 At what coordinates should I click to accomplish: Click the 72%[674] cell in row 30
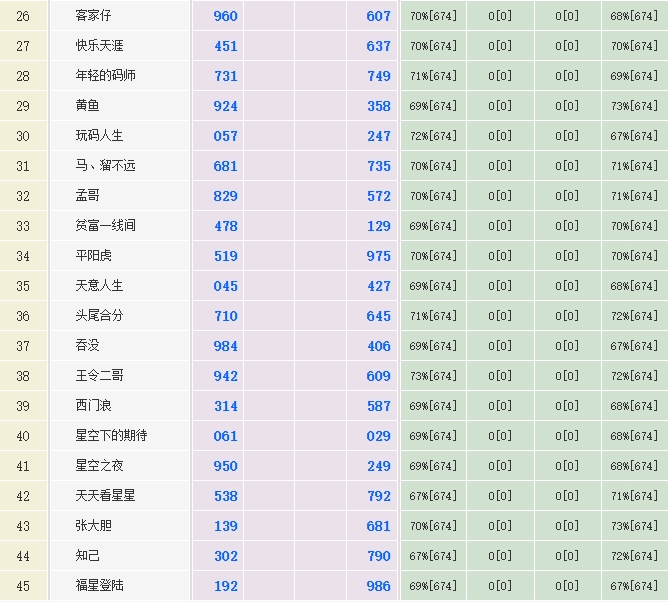coord(433,136)
